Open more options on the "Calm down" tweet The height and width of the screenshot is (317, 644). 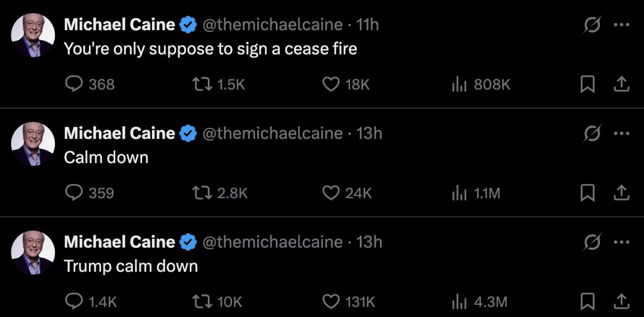click(x=621, y=133)
